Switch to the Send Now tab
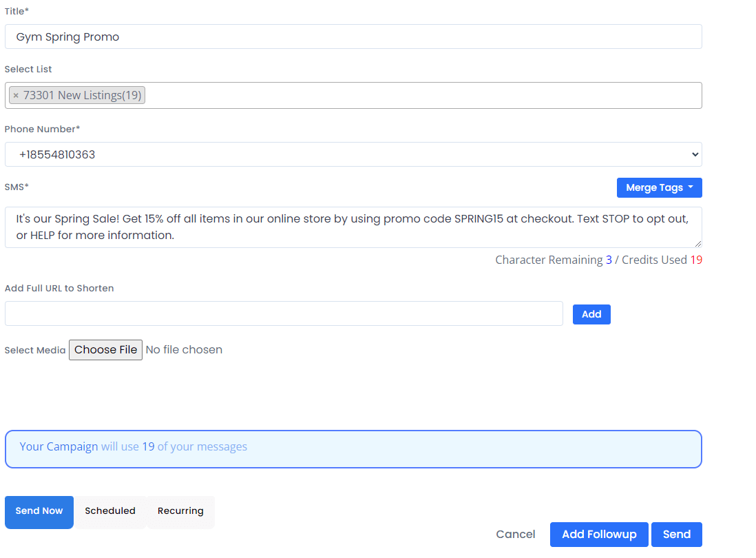 (x=39, y=512)
